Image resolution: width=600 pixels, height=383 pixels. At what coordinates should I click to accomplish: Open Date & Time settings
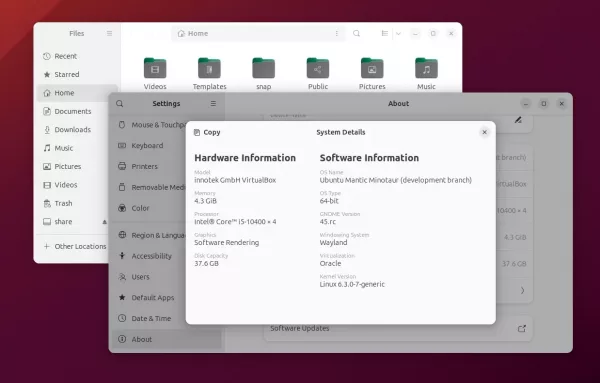[149, 318]
